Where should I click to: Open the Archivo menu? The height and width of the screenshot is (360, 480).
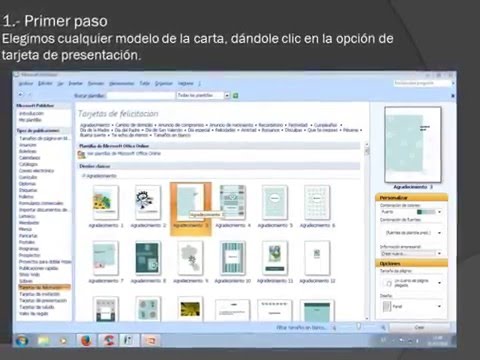click(26, 83)
